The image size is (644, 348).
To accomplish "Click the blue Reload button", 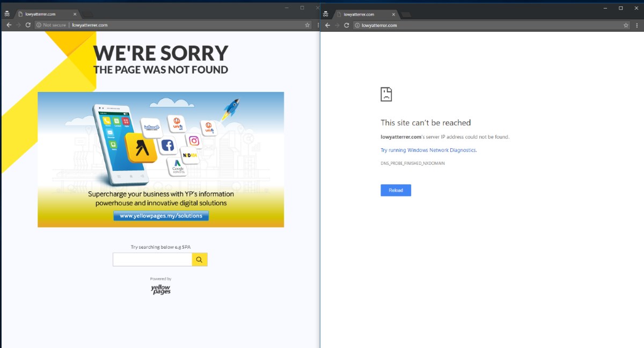I will tap(396, 190).
